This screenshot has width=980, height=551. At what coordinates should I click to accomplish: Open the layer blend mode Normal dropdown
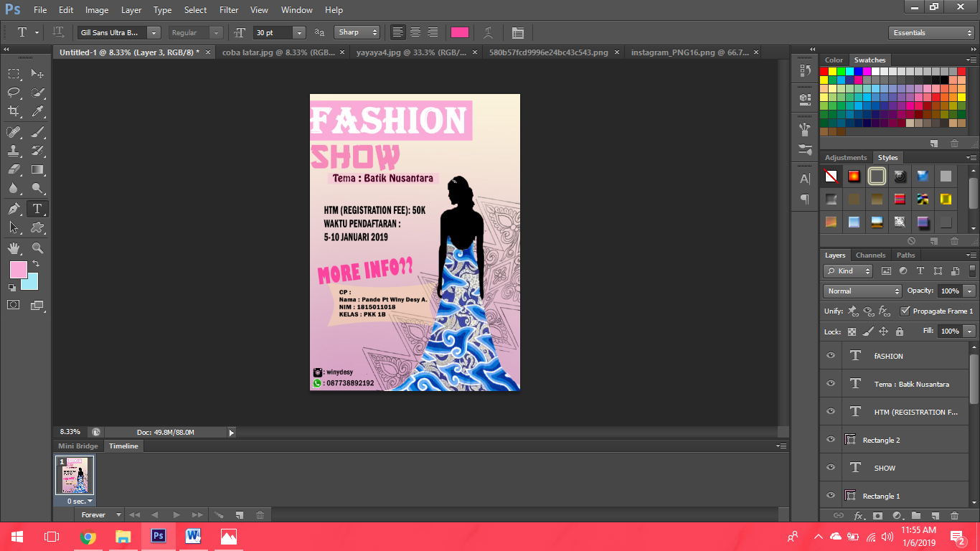(862, 291)
